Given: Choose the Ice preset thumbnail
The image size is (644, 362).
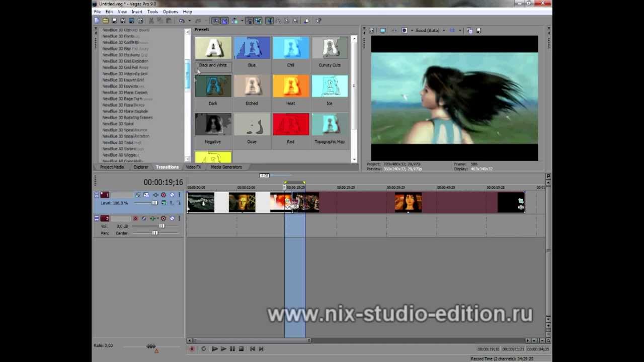Looking at the screenshot, I should (330, 86).
